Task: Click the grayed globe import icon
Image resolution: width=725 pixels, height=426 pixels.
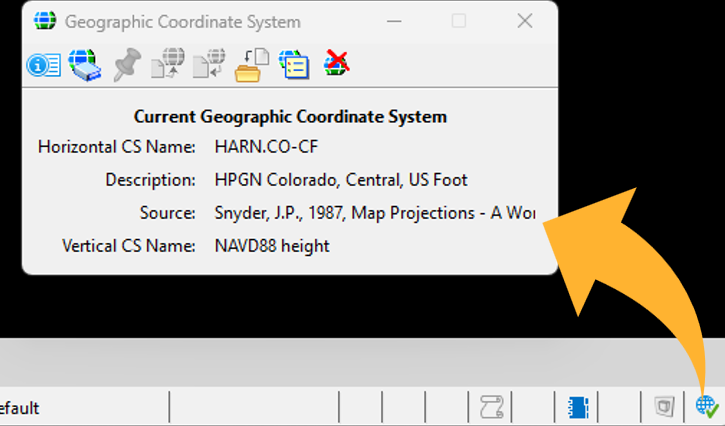Action: pyautogui.click(x=209, y=66)
